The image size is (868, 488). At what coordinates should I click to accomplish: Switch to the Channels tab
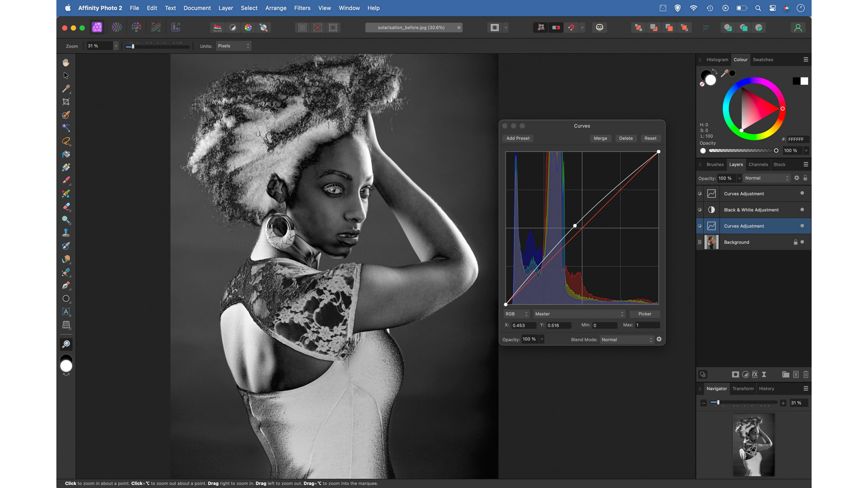pos(758,164)
